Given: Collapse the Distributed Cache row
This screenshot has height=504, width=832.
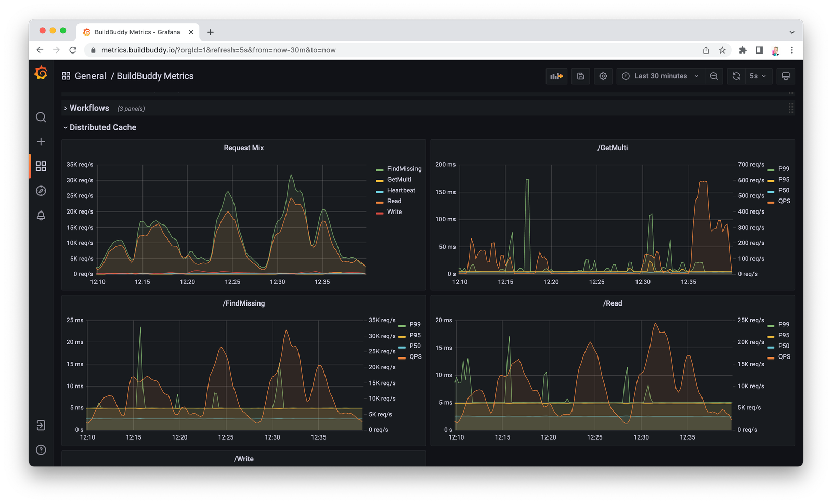Looking at the screenshot, I should click(66, 127).
